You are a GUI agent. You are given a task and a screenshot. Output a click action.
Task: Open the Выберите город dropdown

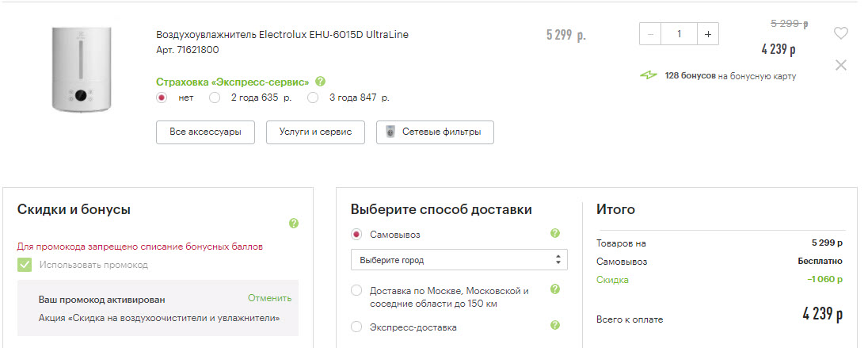pyautogui.click(x=459, y=260)
